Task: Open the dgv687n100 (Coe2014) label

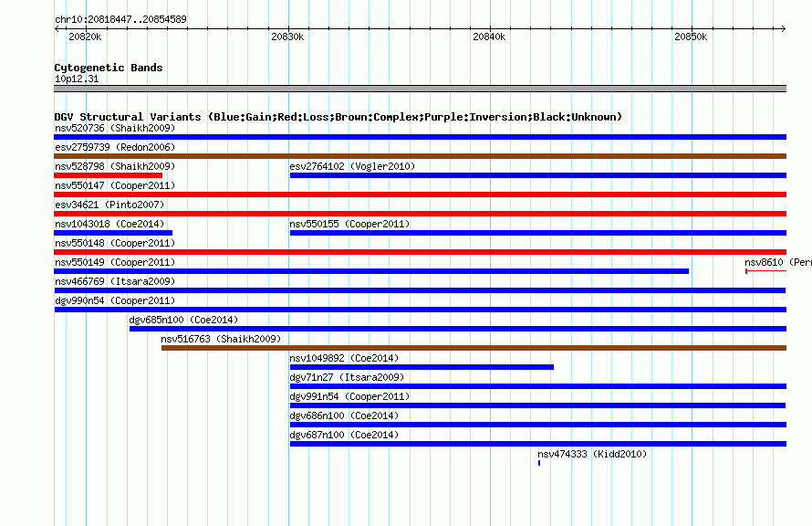Action: click(344, 435)
